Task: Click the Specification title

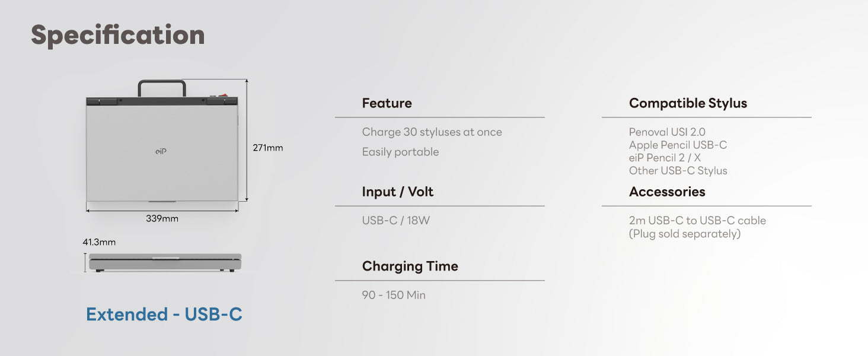Action: (x=118, y=36)
